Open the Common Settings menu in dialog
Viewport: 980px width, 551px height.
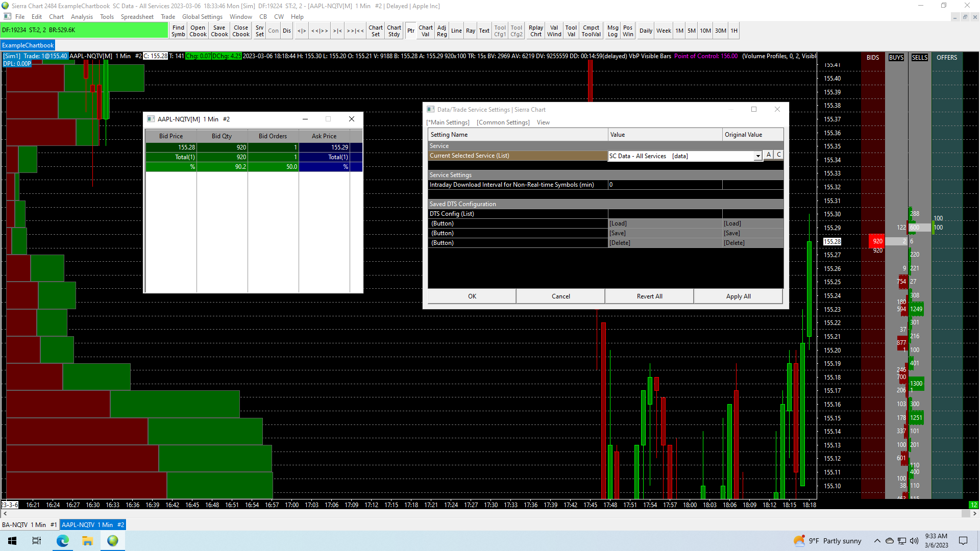pyautogui.click(x=503, y=122)
